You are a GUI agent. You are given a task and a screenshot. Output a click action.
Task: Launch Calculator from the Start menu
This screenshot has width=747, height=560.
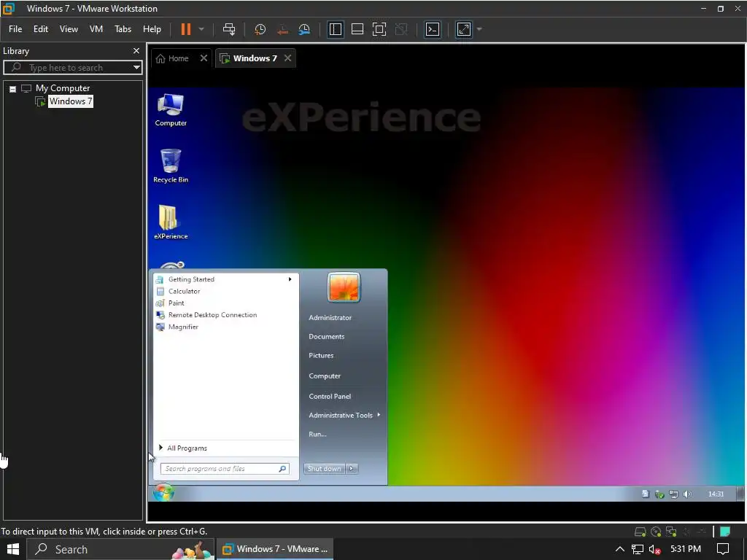(184, 292)
